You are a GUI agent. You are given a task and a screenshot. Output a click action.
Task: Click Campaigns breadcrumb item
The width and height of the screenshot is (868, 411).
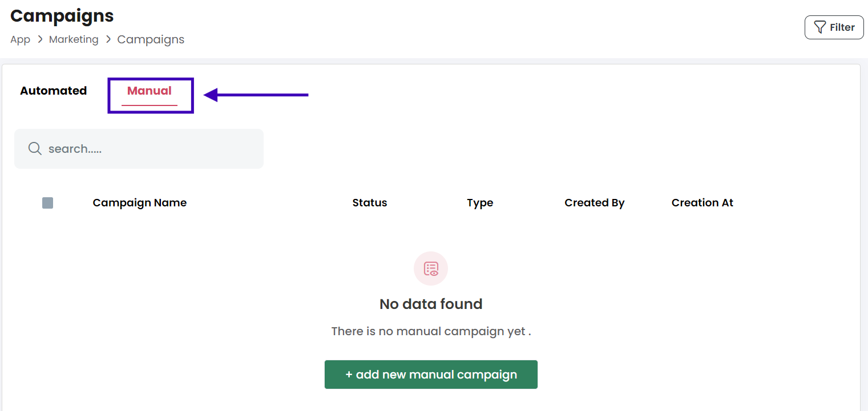[151, 39]
